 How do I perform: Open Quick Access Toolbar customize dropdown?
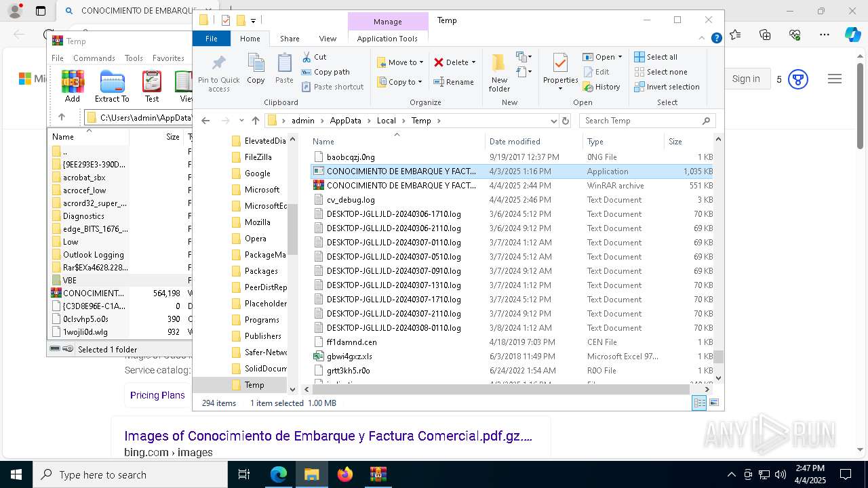pyautogui.click(x=253, y=21)
